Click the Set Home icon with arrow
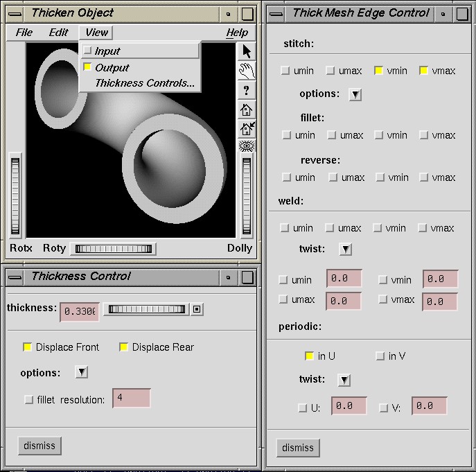Screen dimensions: 476x472 (x=247, y=128)
